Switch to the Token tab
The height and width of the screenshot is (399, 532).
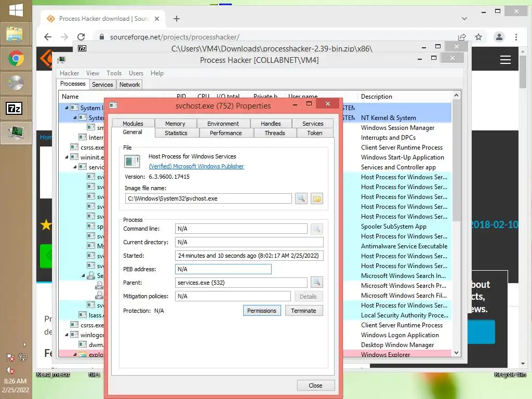tap(314, 133)
